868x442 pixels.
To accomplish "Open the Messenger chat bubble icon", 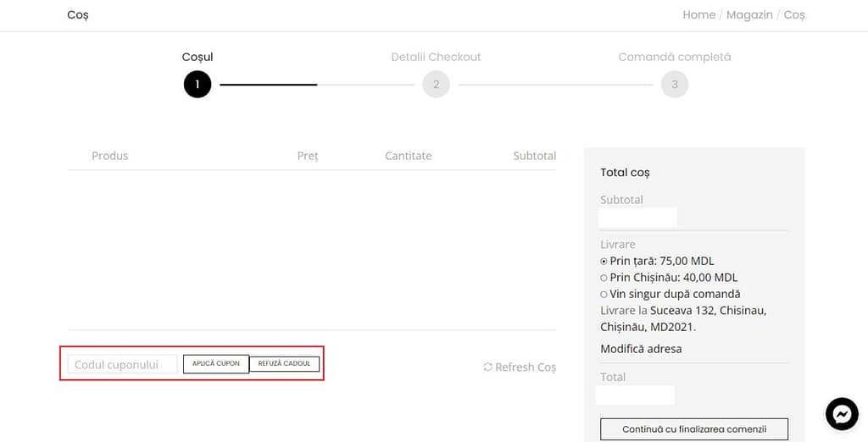I will point(842,414).
